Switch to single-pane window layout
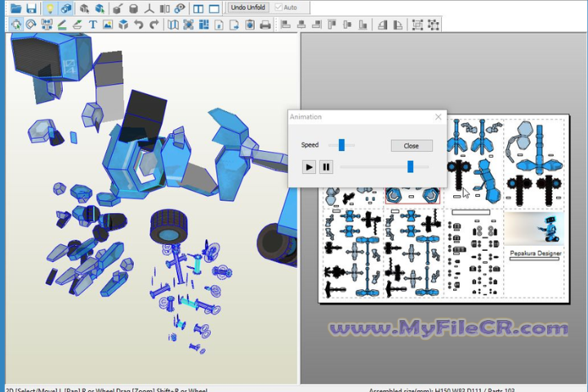 214,8
